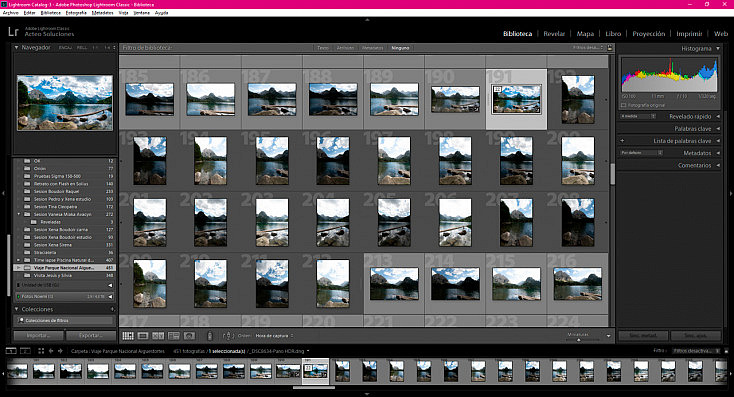734x397 pixels.
Task: Collapse the Histograma panel
Action: pyautogui.click(x=718, y=48)
